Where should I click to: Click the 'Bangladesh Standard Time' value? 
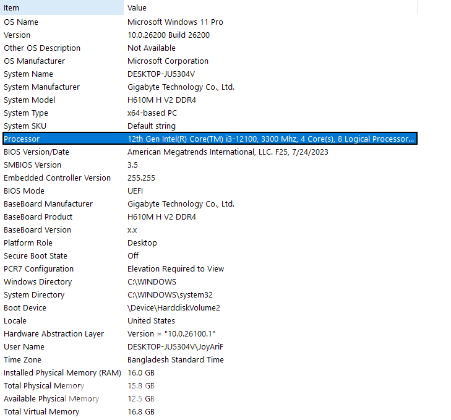pos(176,360)
